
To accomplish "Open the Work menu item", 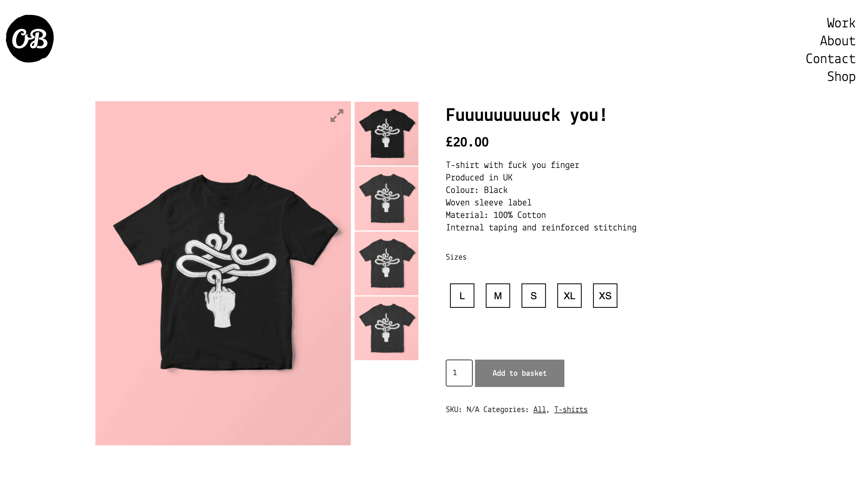I will click(x=841, y=23).
